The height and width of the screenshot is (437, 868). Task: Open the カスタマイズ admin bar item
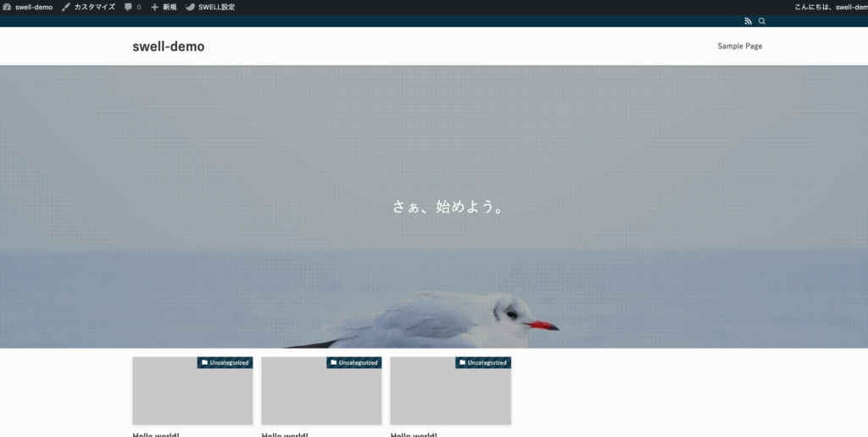click(x=94, y=7)
